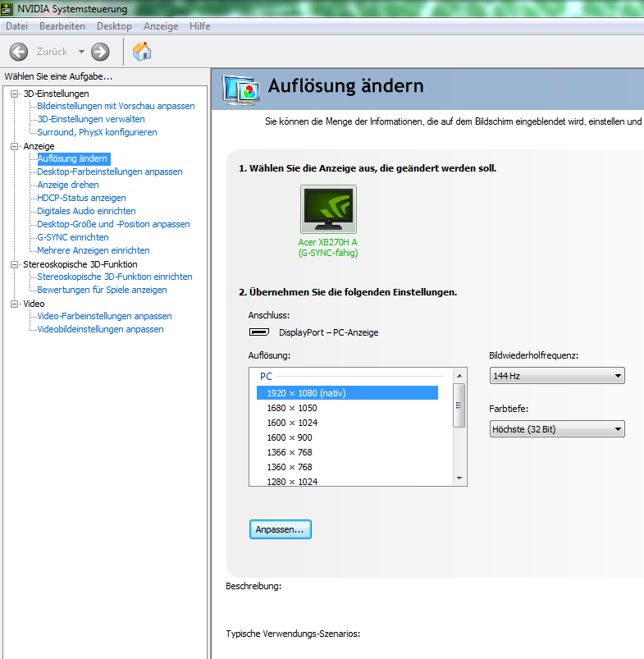The height and width of the screenshot is (659, 644).
Task: Collapse the Video tree node
Action: 14,304
